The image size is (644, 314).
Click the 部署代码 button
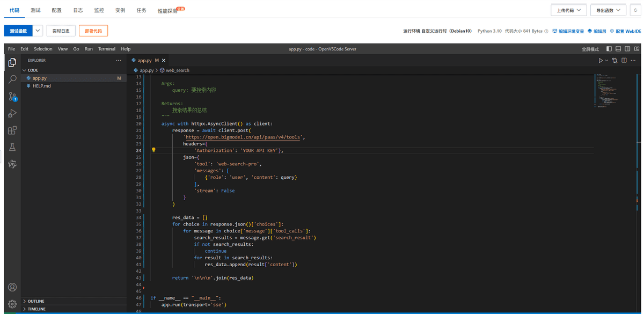(93, 31)
